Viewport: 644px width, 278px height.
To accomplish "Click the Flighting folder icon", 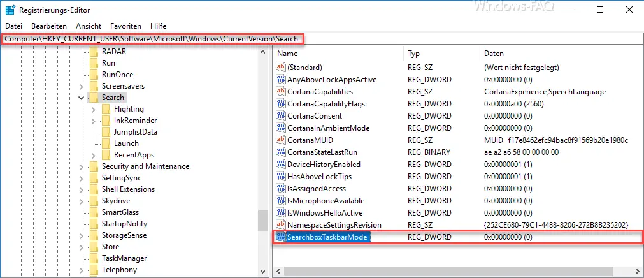I will point(106,109).
